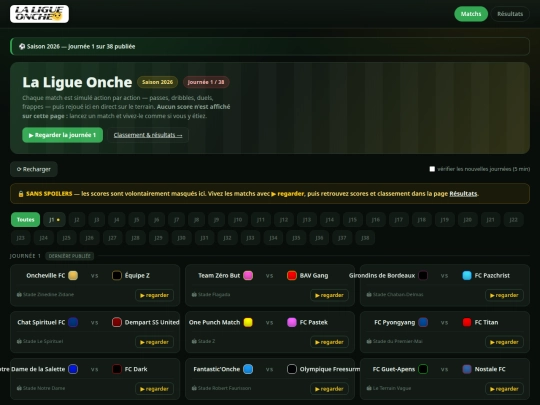This screenshot has width=540, height=405.
Task: Click Notre Dame de la Salette badge
Action: pyautogui.click(x=73, y=369)
